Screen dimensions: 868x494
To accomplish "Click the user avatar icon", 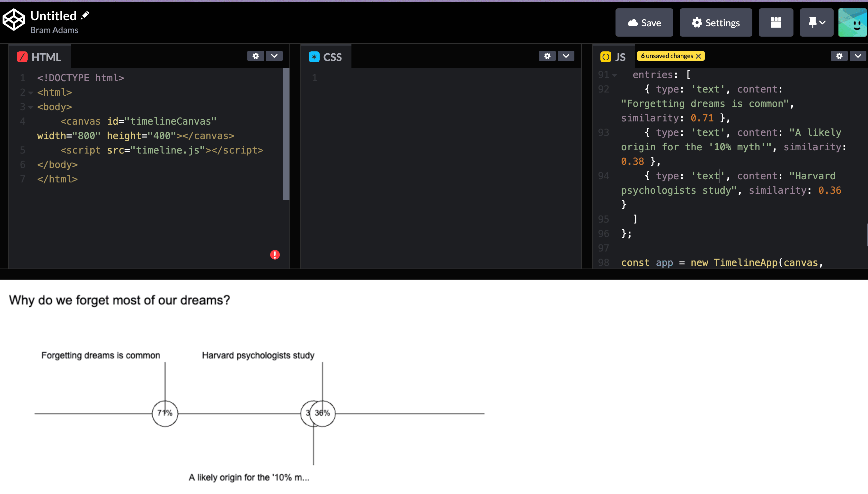I will point(852,23).
